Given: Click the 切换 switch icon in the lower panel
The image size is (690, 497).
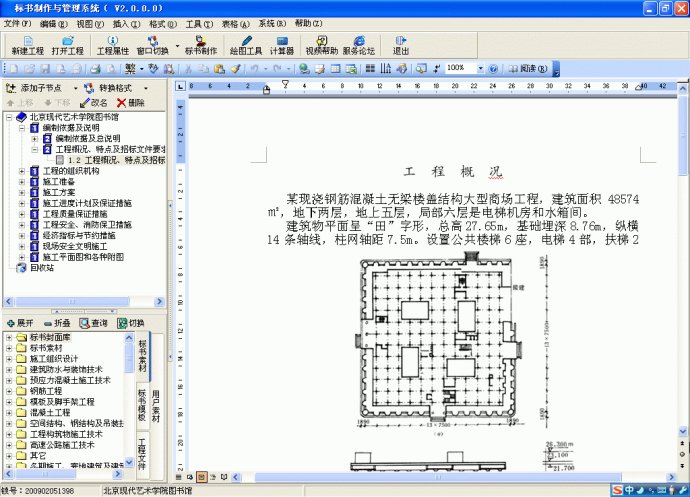Looking at the screenshot, I should coord(131,323).
